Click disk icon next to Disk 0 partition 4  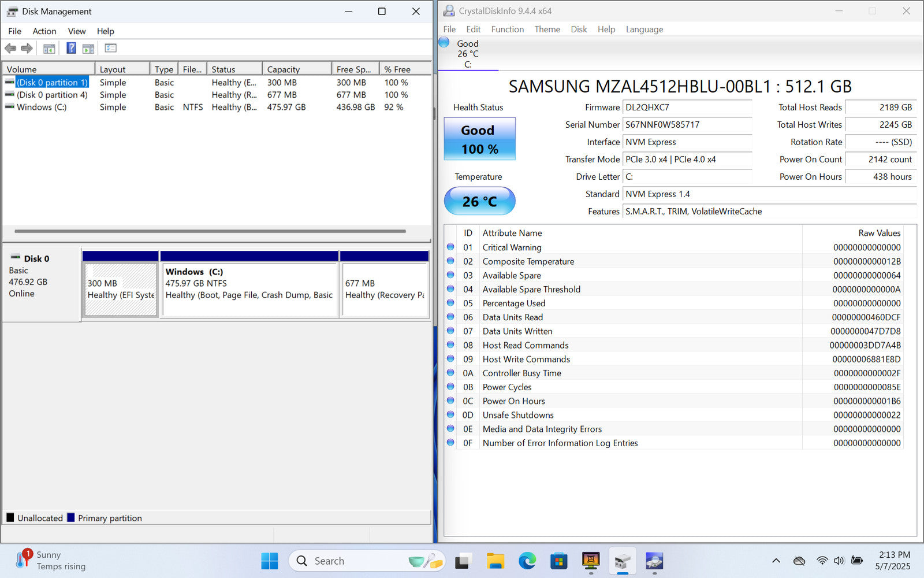pyautogui.click(x=10, y=94)
